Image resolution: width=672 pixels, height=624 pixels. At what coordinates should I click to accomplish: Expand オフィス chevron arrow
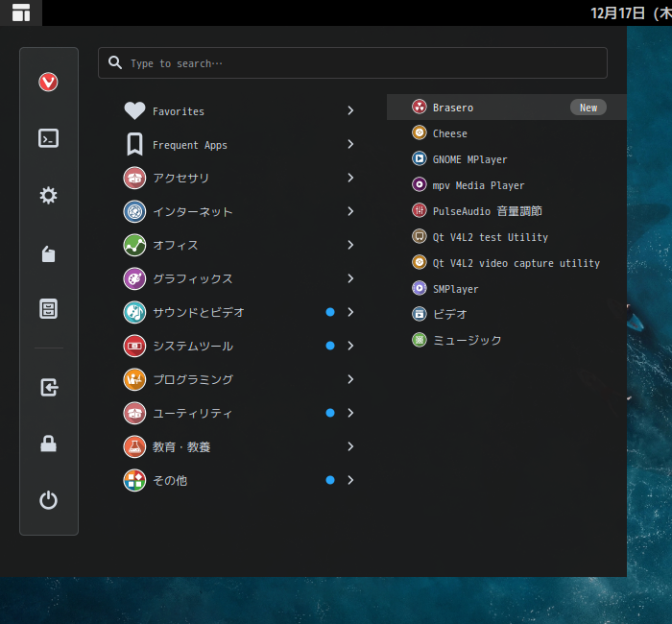click(350, 245)
